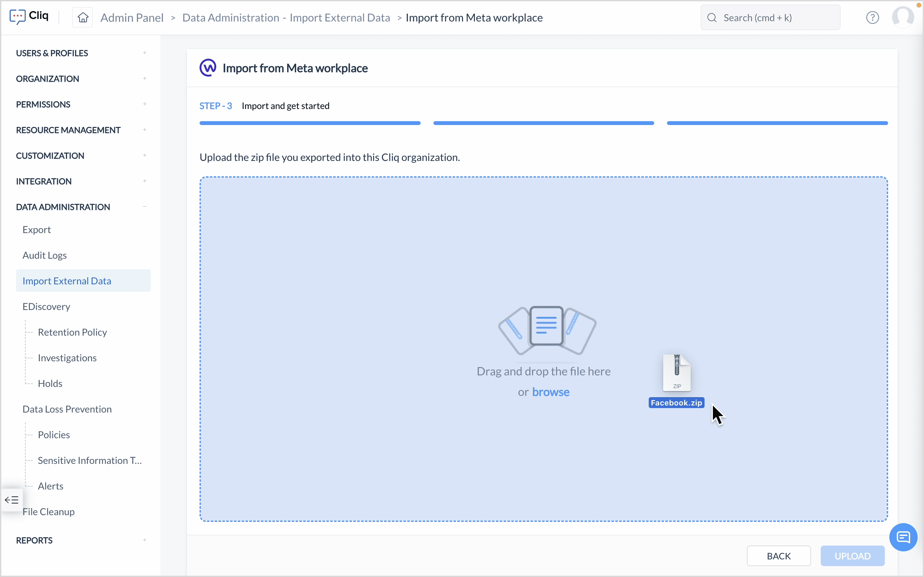Click the Cliq logo icon
Image resolution: width=924 pixels, height=577 pixels.
[17, 17]
